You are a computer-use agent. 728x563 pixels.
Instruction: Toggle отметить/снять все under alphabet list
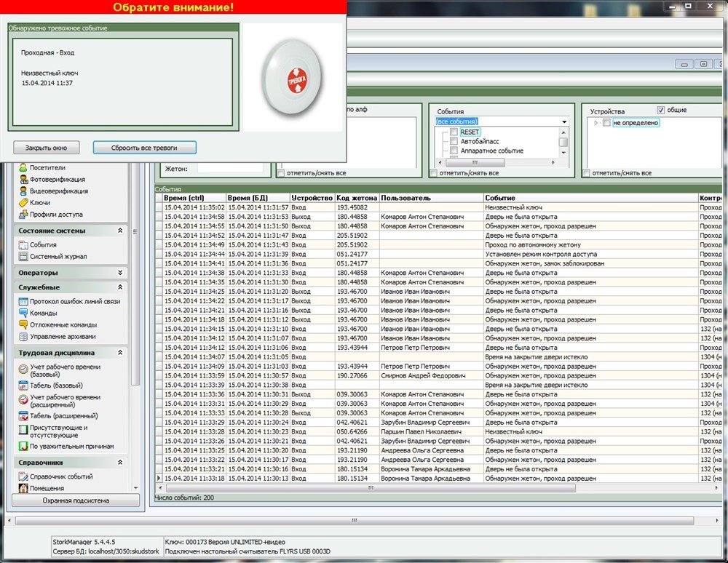pos(281,173)
